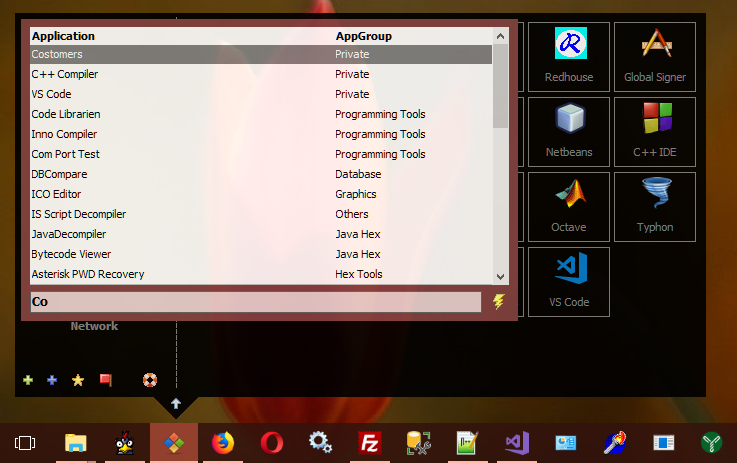Select the ICO Editor row
737x463 pixels.
pyautogui.click(x=261, y=194)
